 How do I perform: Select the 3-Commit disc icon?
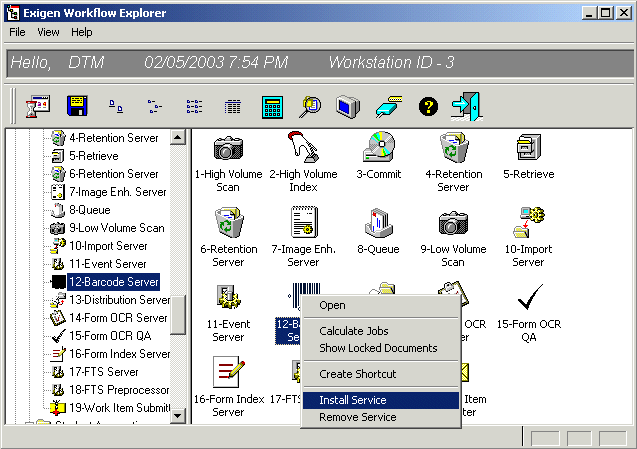point(379,146)
